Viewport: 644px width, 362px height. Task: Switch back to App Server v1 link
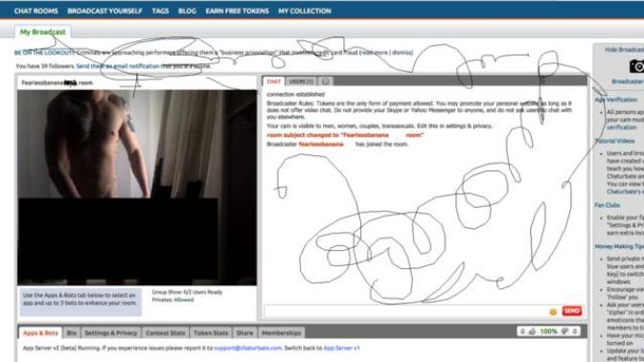pos(341,348)
